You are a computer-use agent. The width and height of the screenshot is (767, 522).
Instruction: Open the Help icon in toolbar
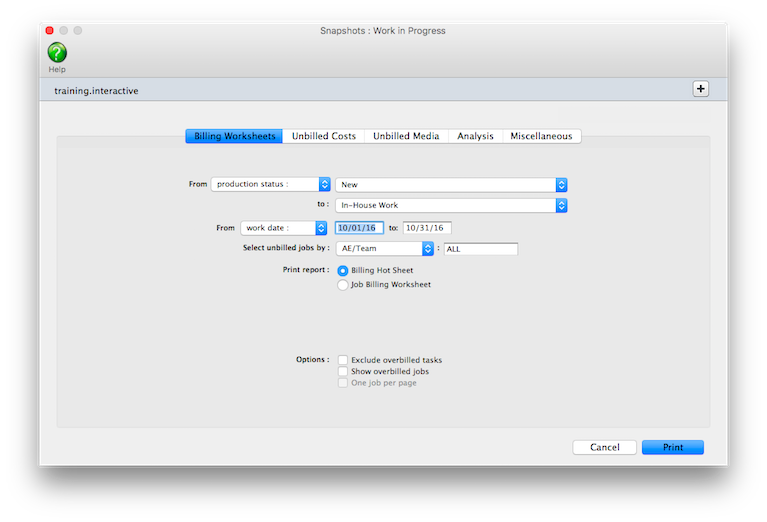click(x=57, y=53)
